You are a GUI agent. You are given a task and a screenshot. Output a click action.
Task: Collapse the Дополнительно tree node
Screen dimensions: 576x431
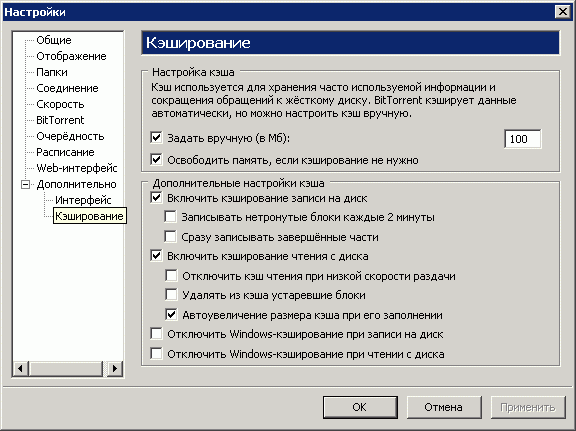[25, 184]
